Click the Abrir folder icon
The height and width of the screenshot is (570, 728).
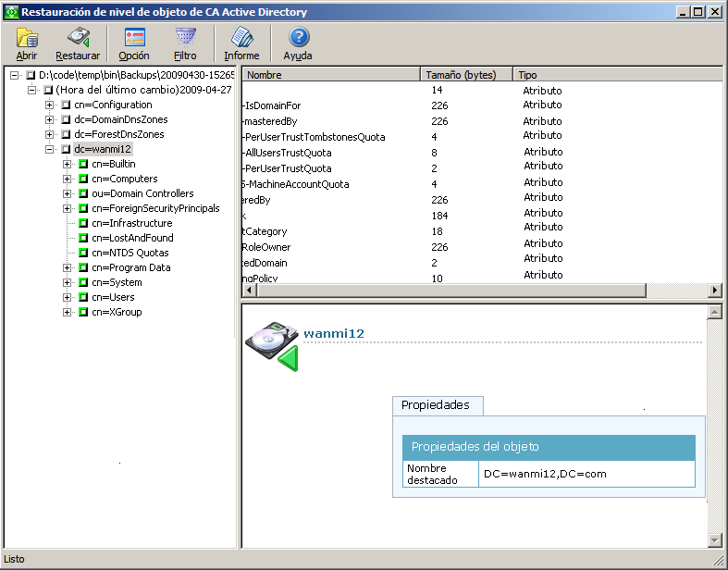[x=27, y=38]
